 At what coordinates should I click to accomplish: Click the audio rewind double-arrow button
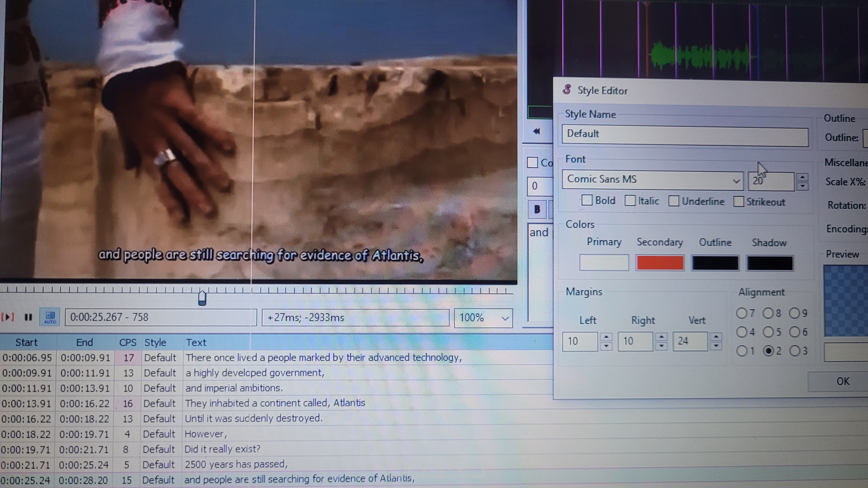pyautogui.click(x=537, y=131)
